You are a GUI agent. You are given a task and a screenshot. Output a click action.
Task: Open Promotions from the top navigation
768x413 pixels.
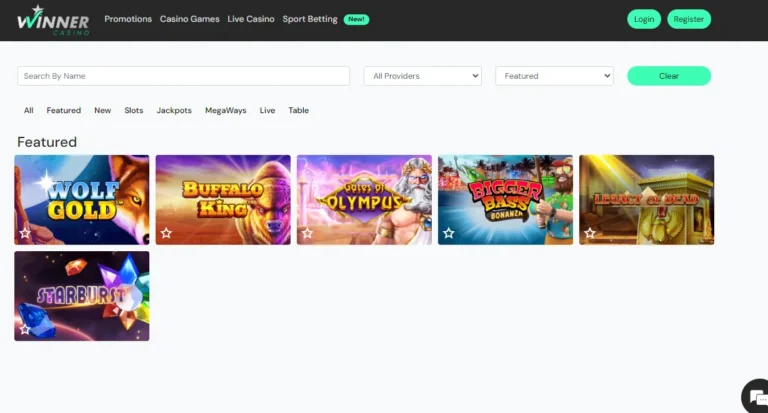(x=128, y=19)
